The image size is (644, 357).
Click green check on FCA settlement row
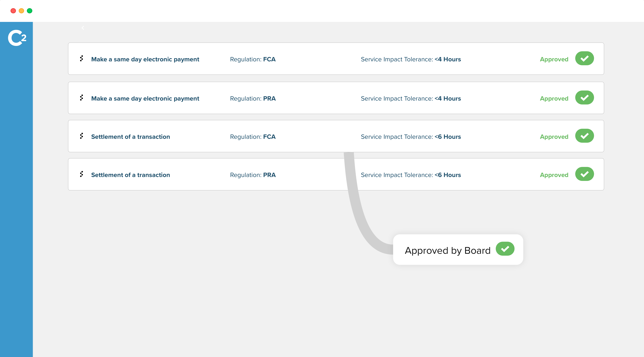pyautogui.click(x=584, y=136)
